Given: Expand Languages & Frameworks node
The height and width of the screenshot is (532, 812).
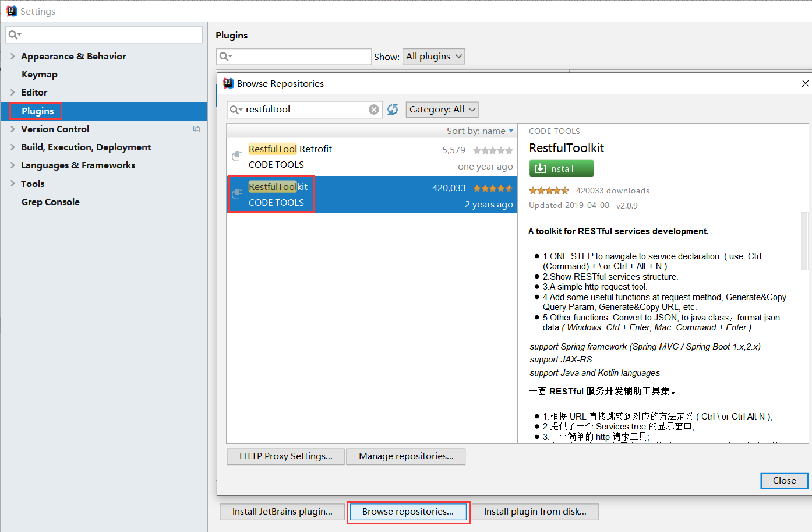Looking at the screenshot, I should pyautogui.click(x=13, y=165).
